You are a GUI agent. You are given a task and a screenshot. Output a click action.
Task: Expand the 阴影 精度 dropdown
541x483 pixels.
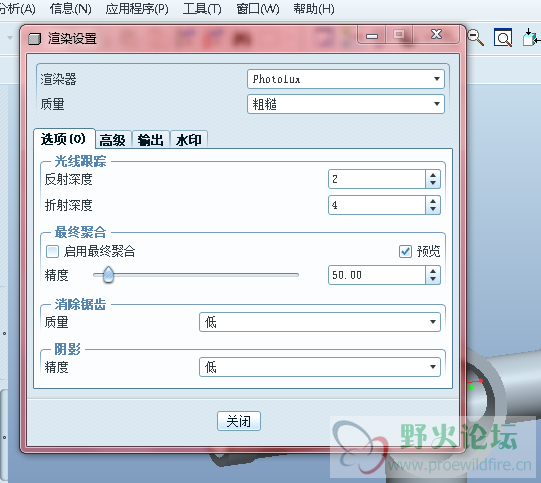(320, 367)
